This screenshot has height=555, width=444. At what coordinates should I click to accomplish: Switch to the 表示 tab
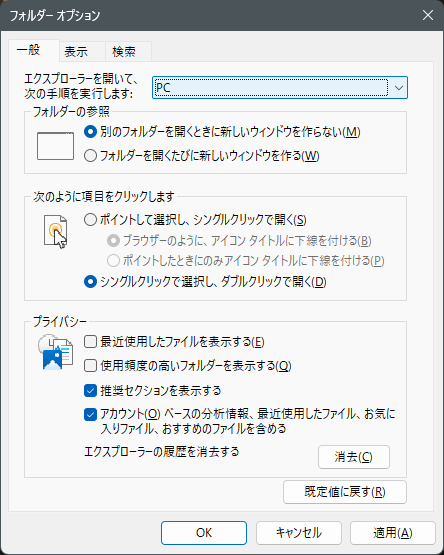coord(76,52)
